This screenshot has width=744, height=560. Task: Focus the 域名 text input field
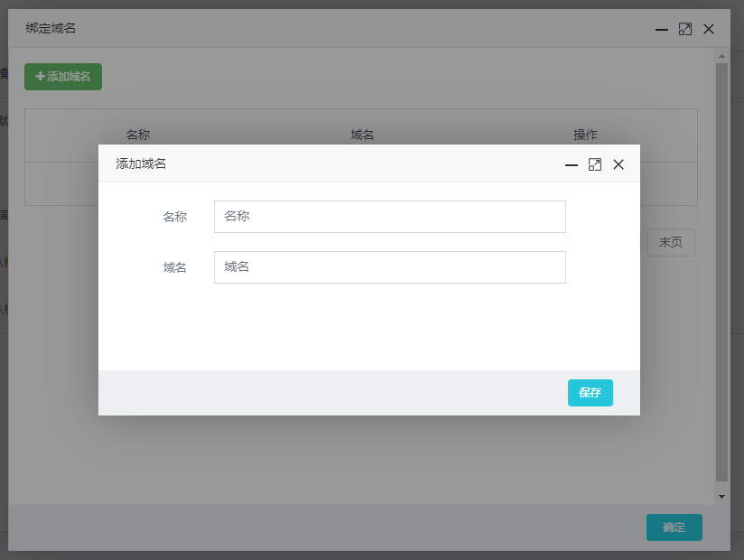click(x=389, y=267)
